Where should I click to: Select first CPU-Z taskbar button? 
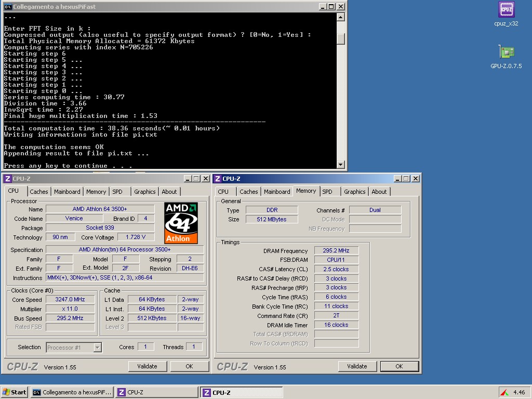point(156,392)
